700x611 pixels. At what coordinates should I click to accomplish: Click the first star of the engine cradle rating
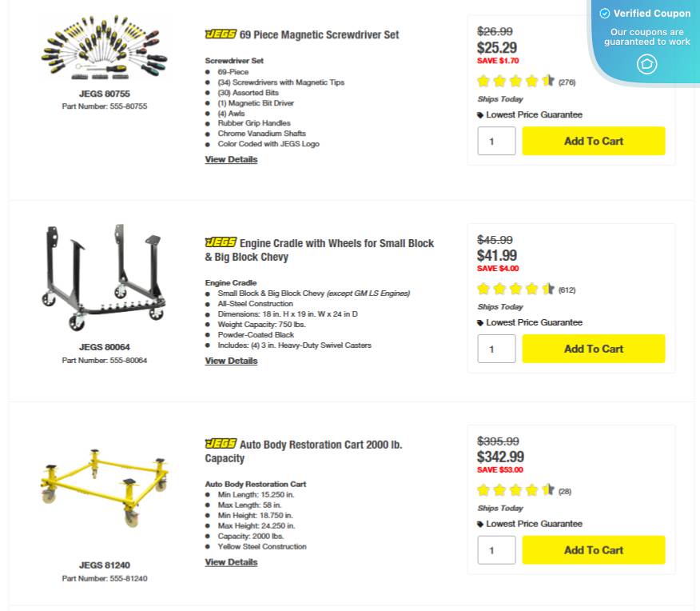click(x=483, y=289)
